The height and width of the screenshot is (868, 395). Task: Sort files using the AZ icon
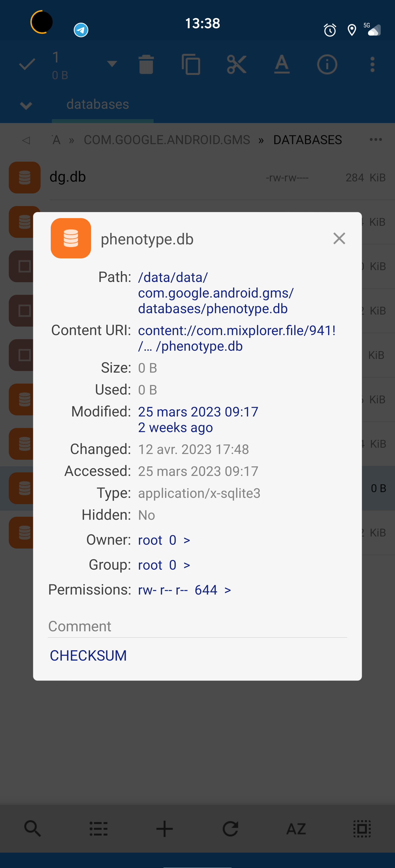pos(296,829)
